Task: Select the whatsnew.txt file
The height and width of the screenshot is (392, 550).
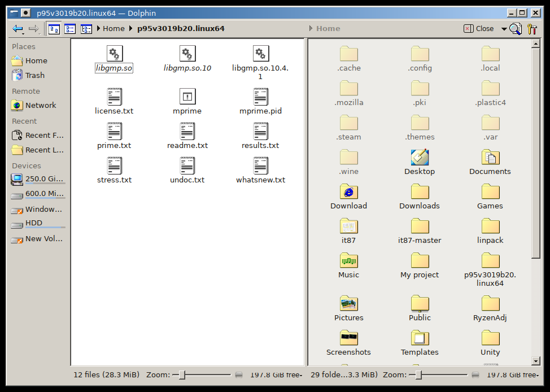Action: tap(261, 170)
